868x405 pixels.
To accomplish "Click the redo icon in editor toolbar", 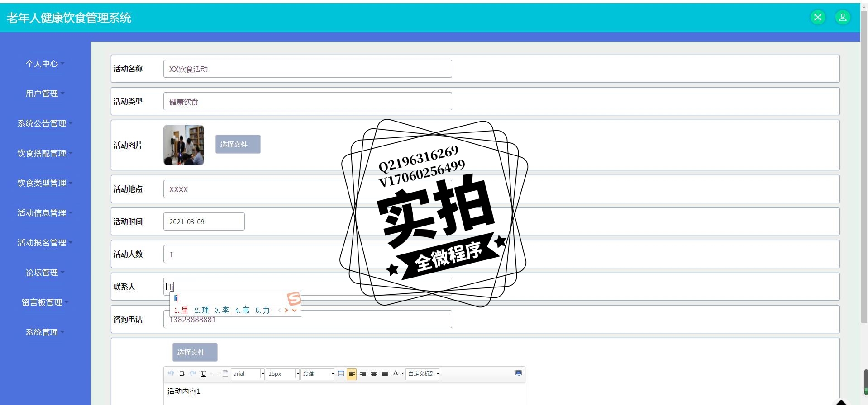I will (x=193, y=373).
